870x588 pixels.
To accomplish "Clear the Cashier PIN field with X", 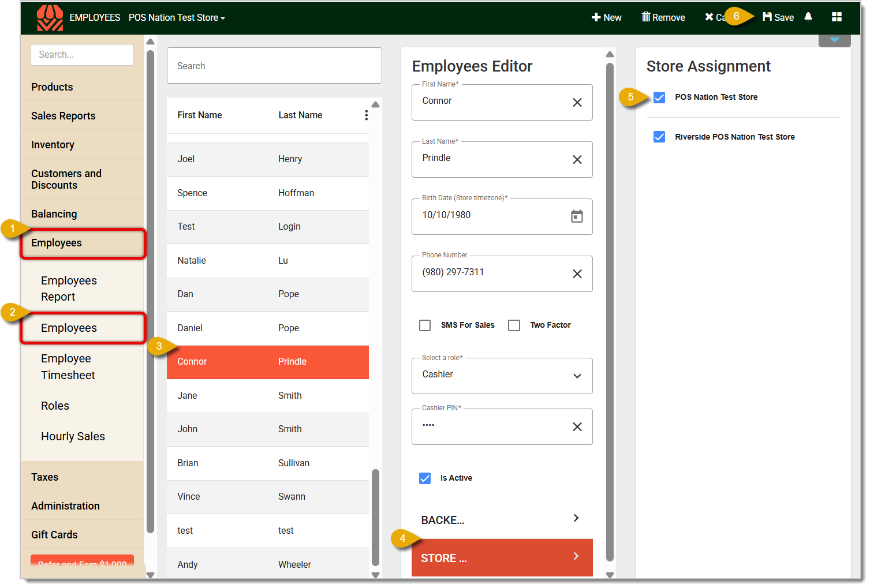I will [577, 426].
